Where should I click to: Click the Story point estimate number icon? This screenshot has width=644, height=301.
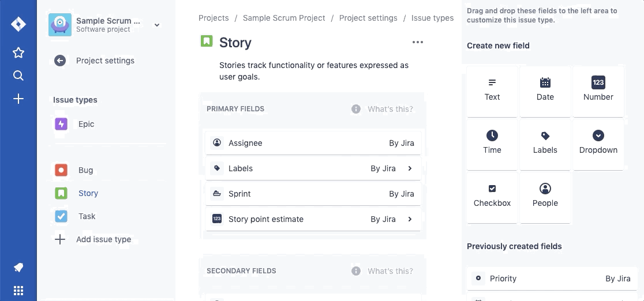(x=217, y=219)
